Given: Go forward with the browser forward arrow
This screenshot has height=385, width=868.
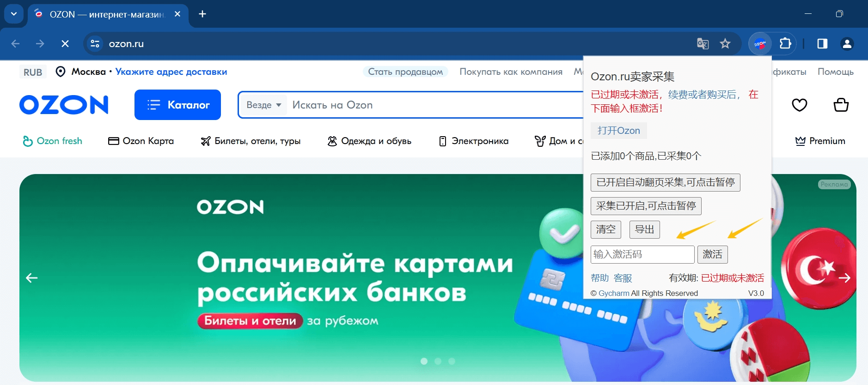Looking at the screenshot, I should [x=40, y=44].
